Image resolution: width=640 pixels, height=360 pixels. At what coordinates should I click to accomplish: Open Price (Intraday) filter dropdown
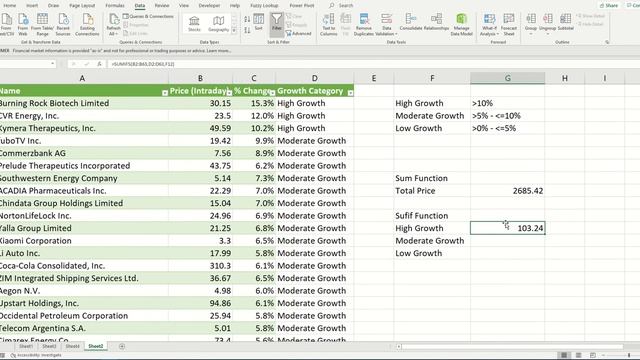tap(229, 93)
